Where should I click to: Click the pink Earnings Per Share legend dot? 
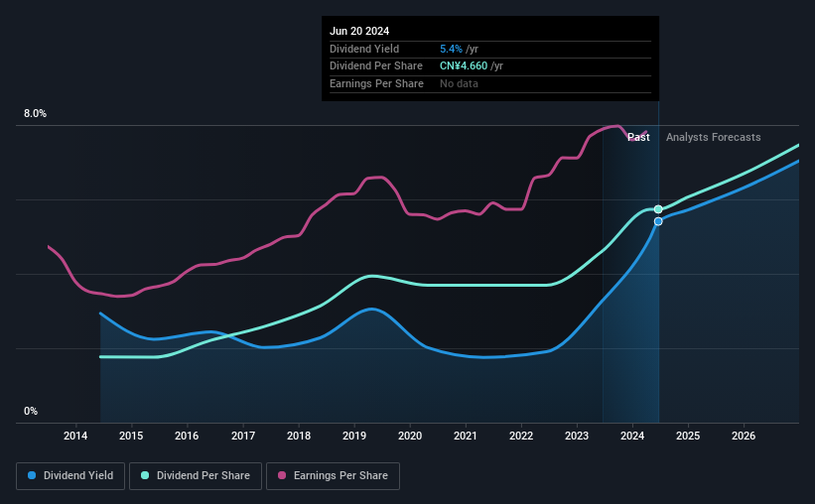282,475
